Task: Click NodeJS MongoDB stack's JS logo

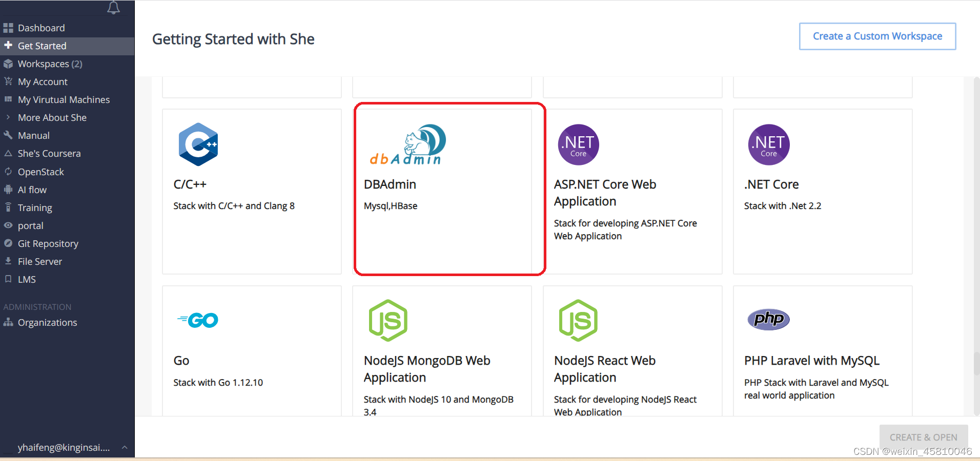Action: click(x=389, y=321)
